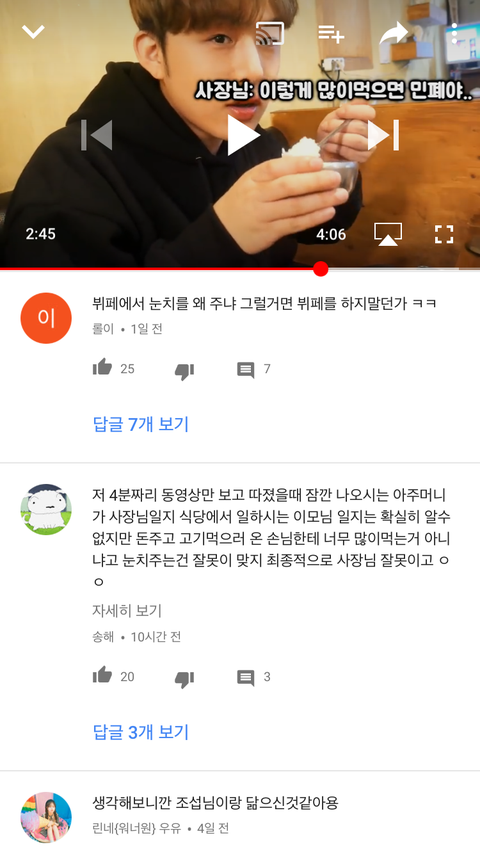Open the orange 이 profile avatar
This screenshot has height=854, width=480.
tap(46, 318)
